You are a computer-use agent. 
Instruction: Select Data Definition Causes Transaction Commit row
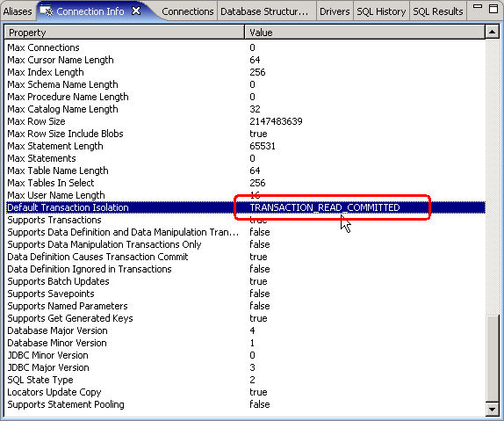coord(246,257)
